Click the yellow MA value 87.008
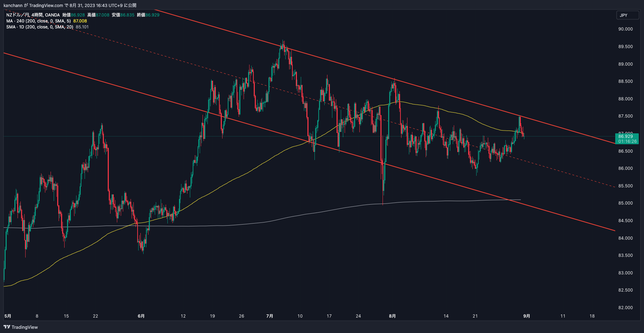Screen dimensions: 644x333 [x=80, y=21]
